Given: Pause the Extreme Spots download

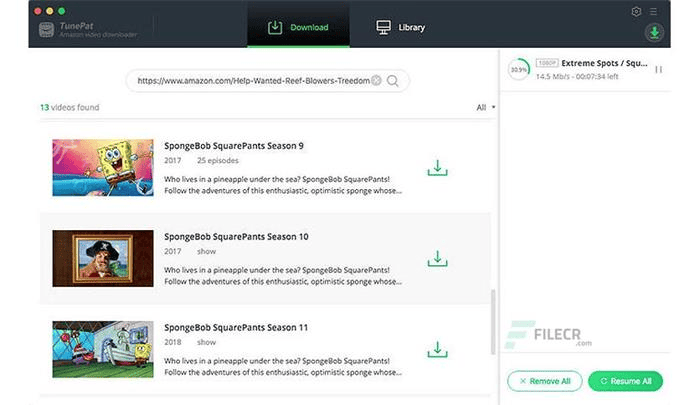Looking at the screenshot, I should pos(658,69).
